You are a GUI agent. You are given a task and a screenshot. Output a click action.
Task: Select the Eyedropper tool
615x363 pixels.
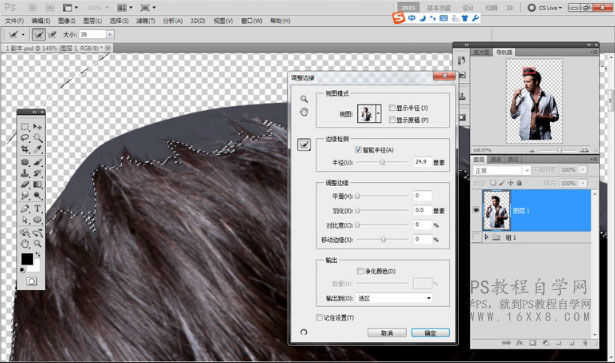coord(38,149)
